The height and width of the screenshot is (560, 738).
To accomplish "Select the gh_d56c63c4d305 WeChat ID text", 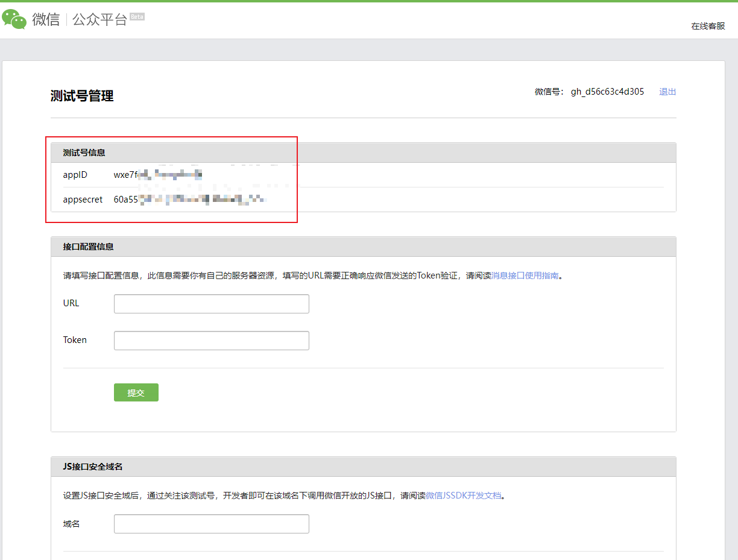I will pos(608,92).
